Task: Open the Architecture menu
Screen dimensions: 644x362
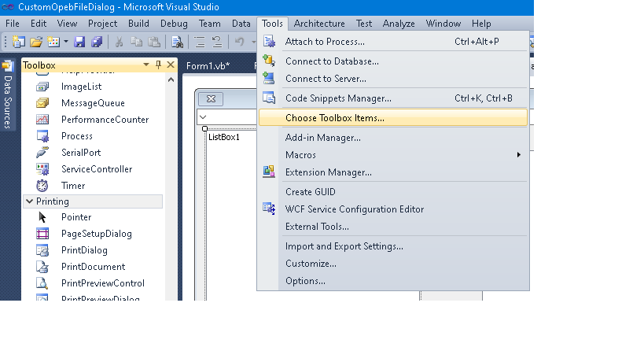Action: [x=319, y=24]
